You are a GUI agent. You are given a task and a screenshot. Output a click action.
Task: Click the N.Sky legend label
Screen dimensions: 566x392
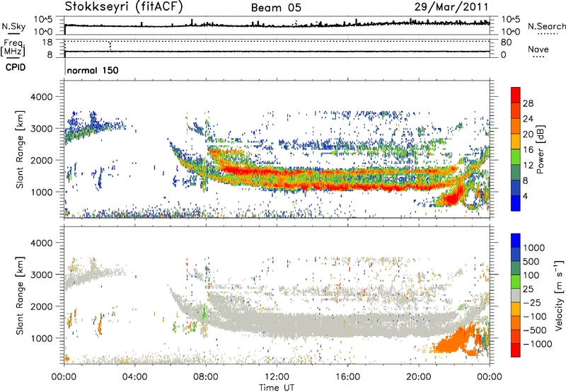coord(13,26)
